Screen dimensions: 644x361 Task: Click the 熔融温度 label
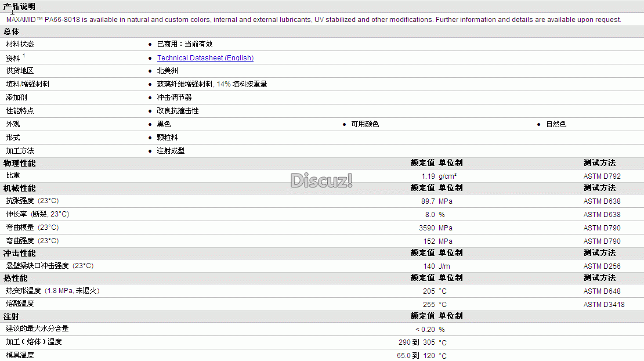[x=20, y=304]
